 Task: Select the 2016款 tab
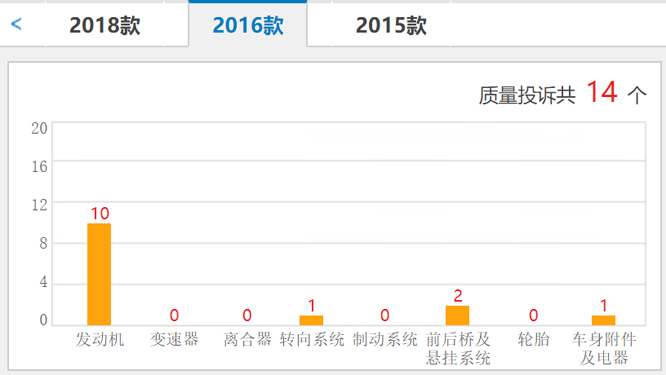pyautogui.click(x=248, y=25)
